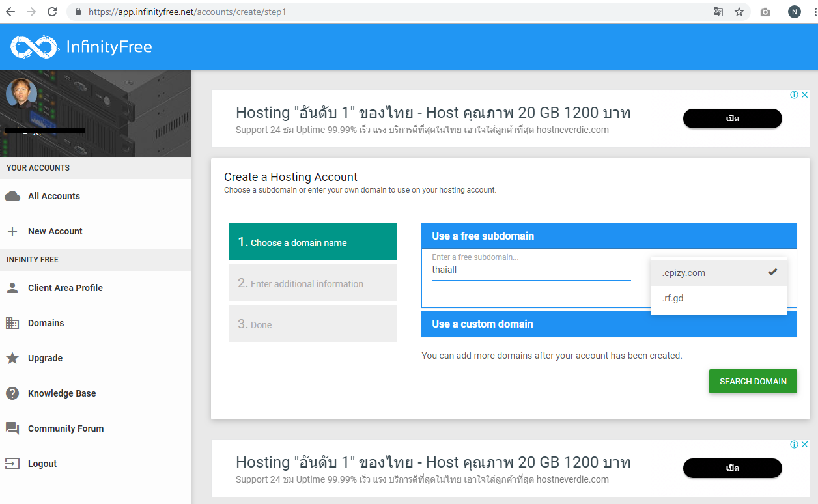
Task: Click the plus icon for New Account
Action: [x=12, y=231]
